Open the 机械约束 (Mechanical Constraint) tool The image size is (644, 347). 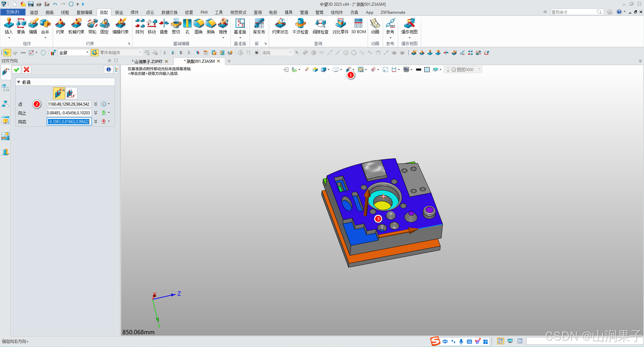(x=76, y=27)
